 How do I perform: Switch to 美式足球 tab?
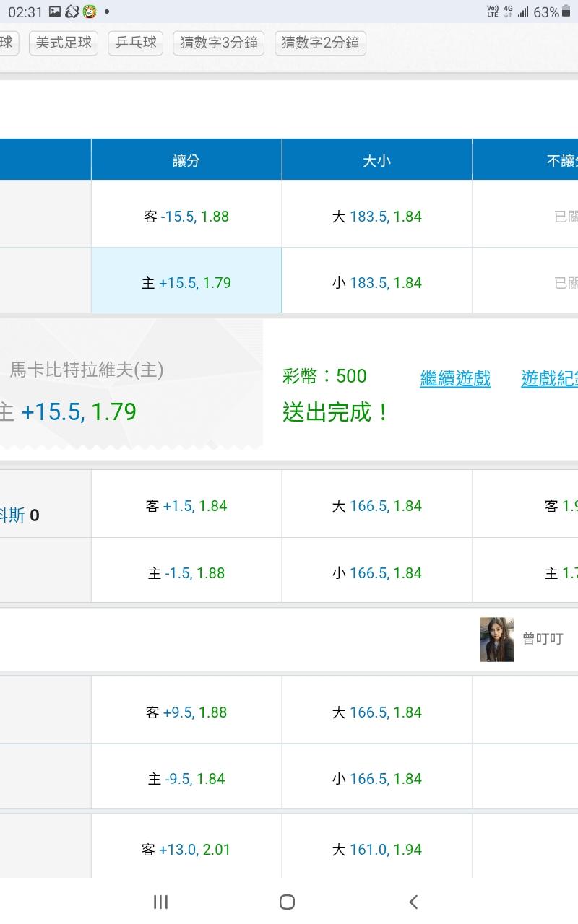(64, 43)
